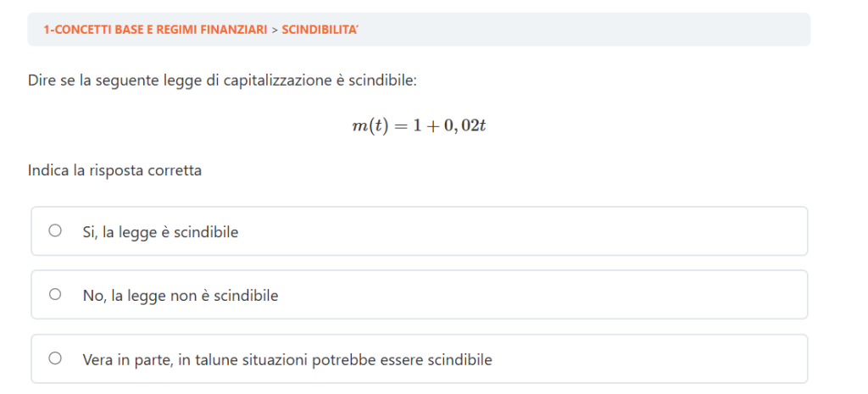Click empty space in the "No" answer card

coord(551,296)
